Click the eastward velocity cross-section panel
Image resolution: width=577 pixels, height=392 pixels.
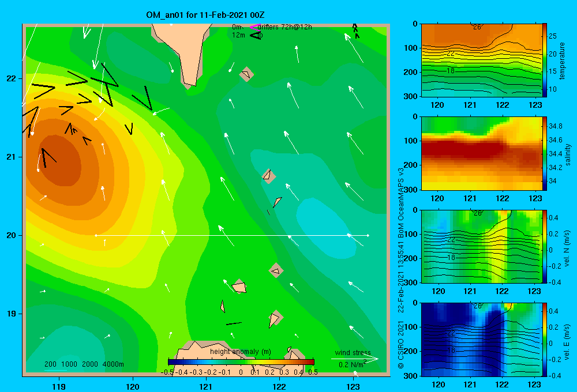481,340
